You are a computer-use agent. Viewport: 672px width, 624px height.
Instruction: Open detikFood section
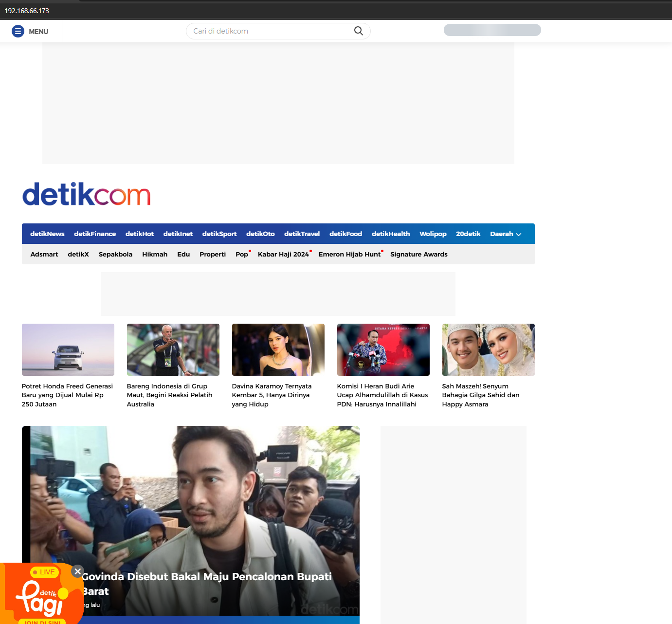point(346,234)
